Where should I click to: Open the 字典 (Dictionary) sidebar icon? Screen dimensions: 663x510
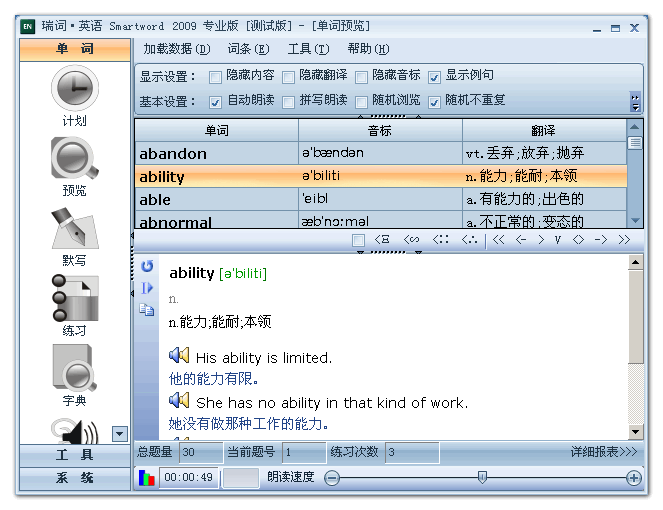[x=74, y=369]
